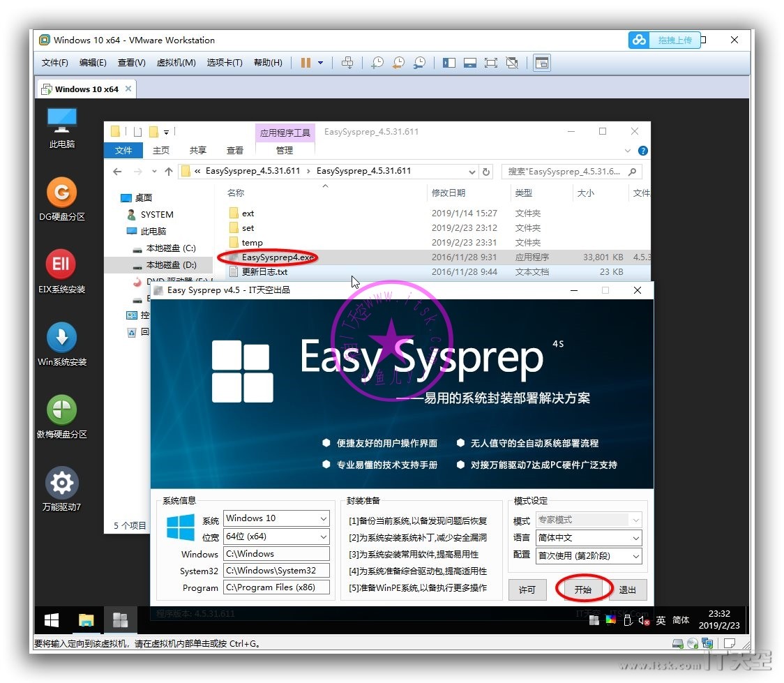Screen dimensions: 784x683
Task: Switch to the 共享 ribbon tab
Action: coord(198,150)
